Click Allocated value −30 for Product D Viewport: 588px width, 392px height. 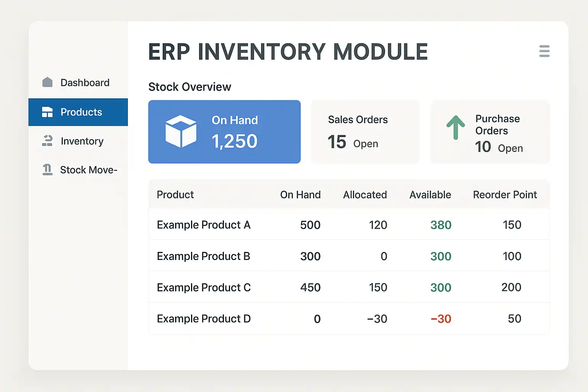click(377, 319)
